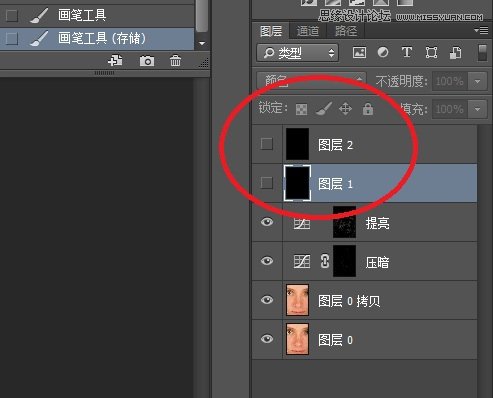This screenshot has height=398, width=493.
Task: Click the 压暗 mask link chain icon
Action: [325, 261]
